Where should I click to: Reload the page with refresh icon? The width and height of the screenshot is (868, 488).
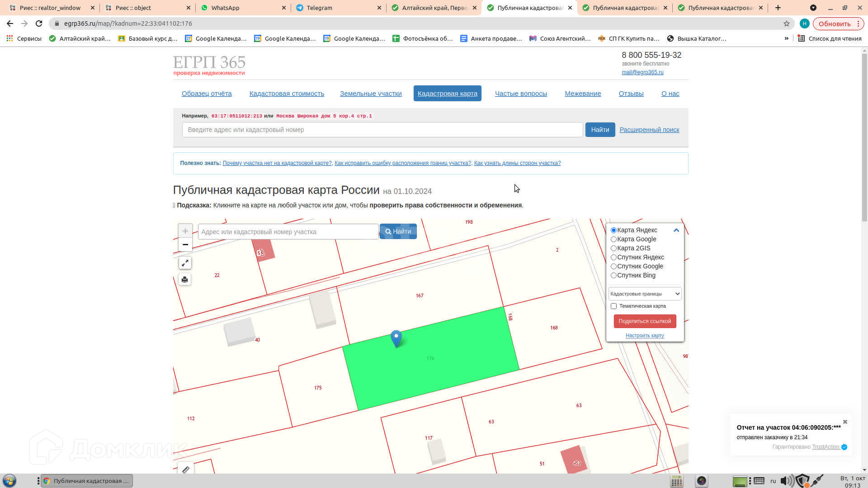(x=39, y=23)
